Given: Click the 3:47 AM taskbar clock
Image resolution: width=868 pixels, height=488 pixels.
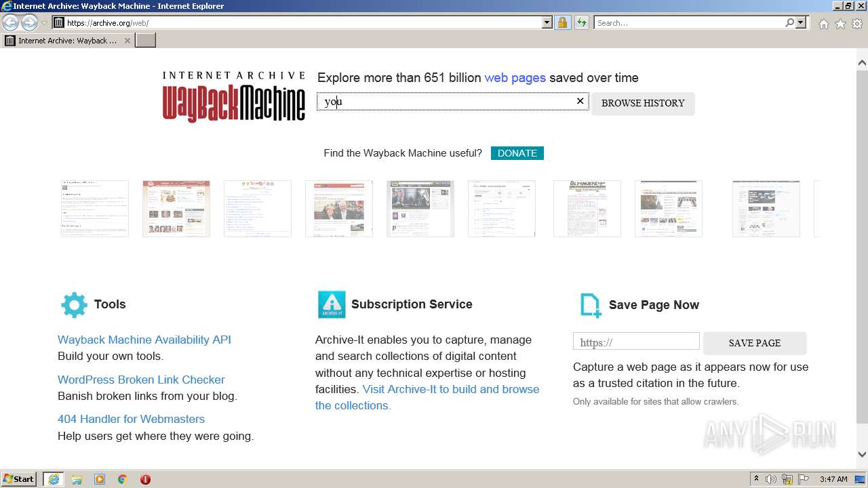Looking at the screenshot, I should pos(833,479).
